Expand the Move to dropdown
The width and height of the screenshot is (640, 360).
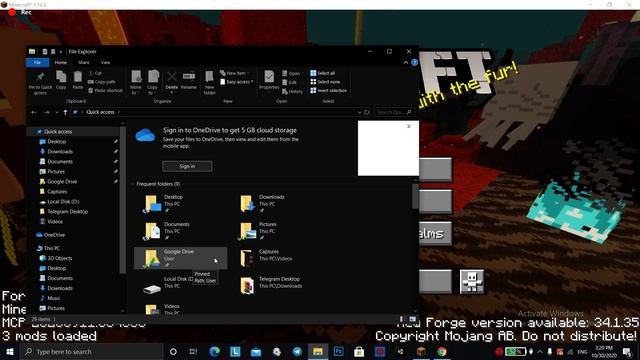click(x=136, y=83)
